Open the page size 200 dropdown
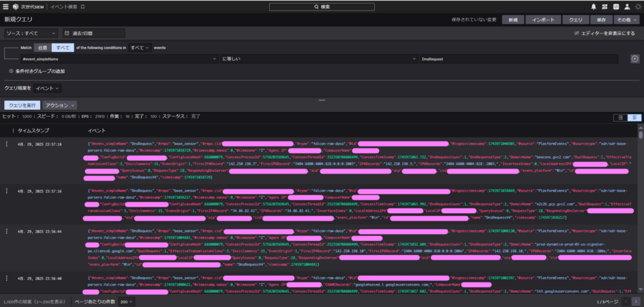This screenshot has height=307, width=644. point(126,302)
